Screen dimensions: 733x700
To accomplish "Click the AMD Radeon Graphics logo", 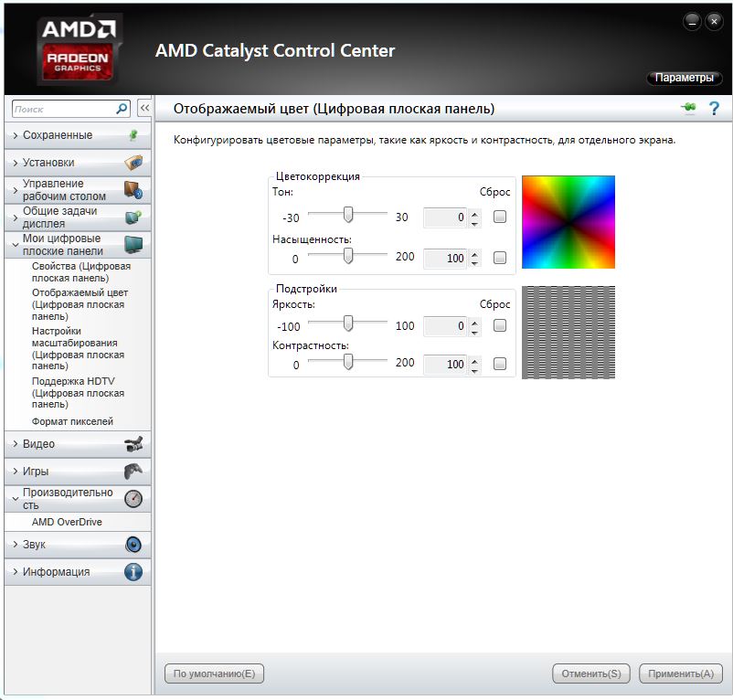I will click(78, 49).
